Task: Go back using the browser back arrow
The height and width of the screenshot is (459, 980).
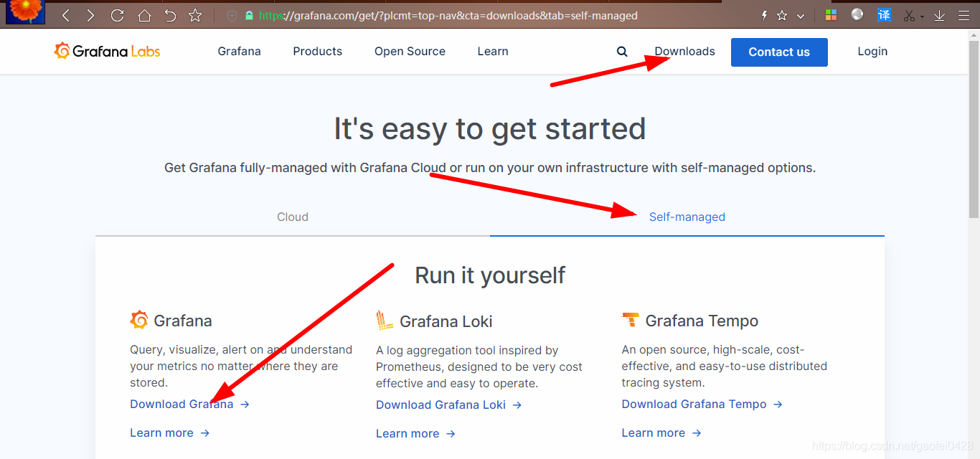Action: pos(66,15)
